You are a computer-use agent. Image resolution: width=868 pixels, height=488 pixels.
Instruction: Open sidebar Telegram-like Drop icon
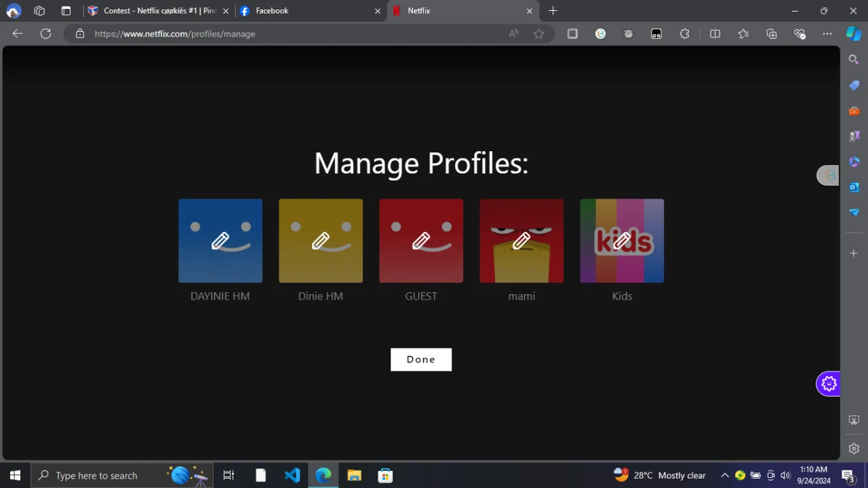(x=854, y=212)
